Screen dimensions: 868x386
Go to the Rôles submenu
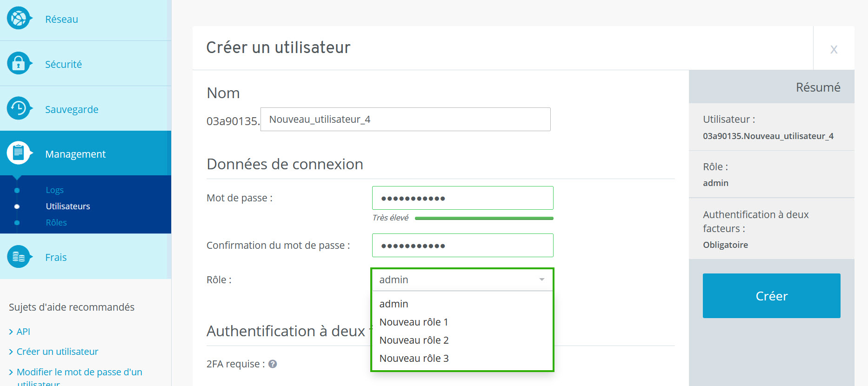[x=56, y=222]
